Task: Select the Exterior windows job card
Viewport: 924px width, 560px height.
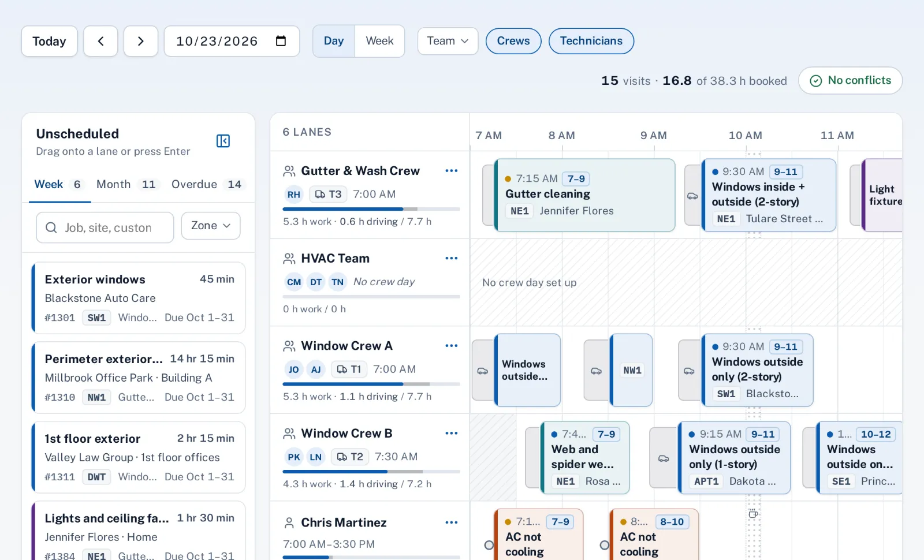Action: [139, 298]
